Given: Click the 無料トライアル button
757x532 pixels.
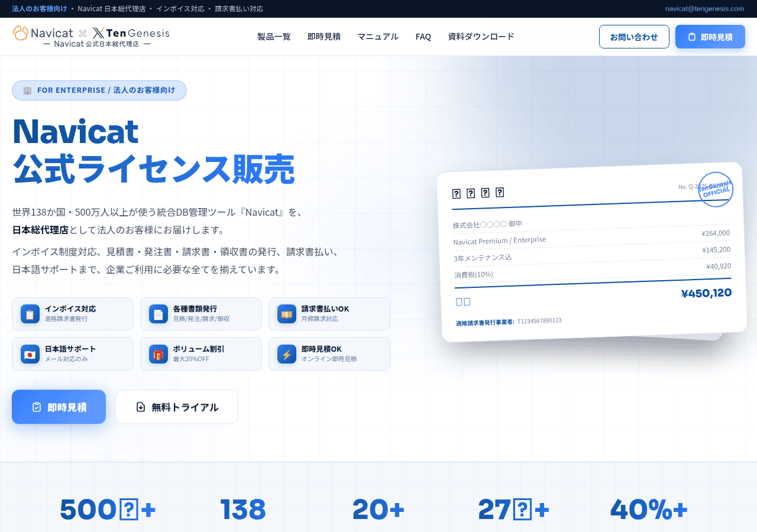Looking at the screenshot, I should 177,407.
